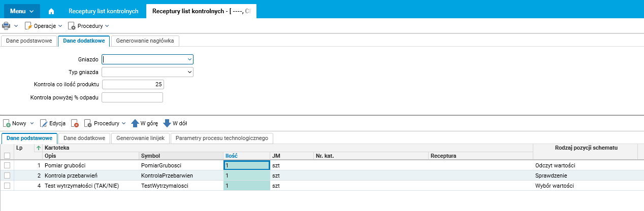Toggle the select-all checkbox in grid header
Screen dimensions: 644x211
click(x=7, y=156)
